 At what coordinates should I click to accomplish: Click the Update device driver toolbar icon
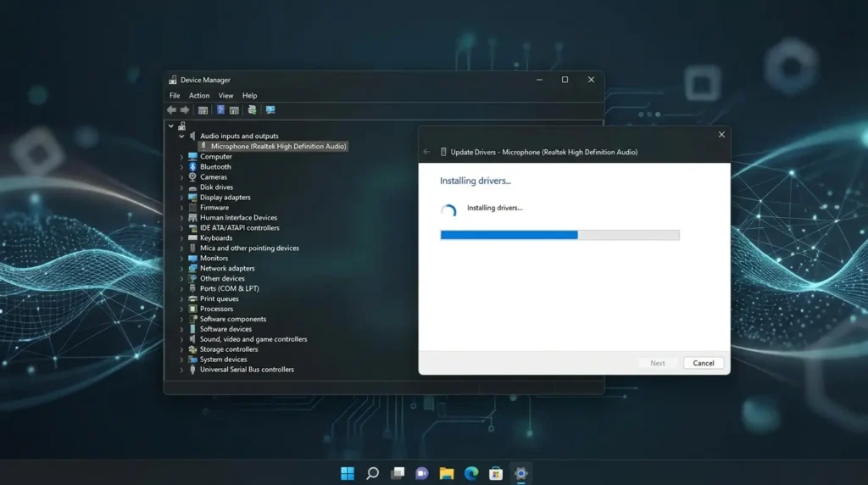point(252,109)
